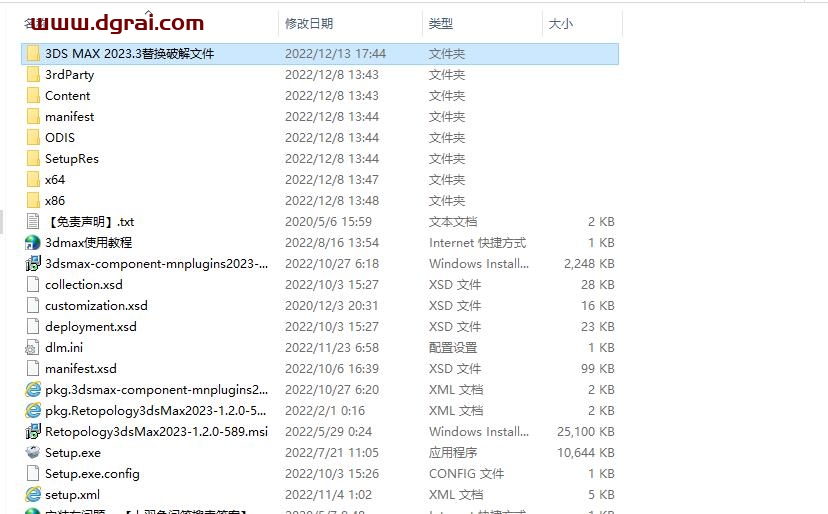This screenshot has height=514, width=828.
Task: Select the x64 folder name
Action: click(x=55, y=180)
